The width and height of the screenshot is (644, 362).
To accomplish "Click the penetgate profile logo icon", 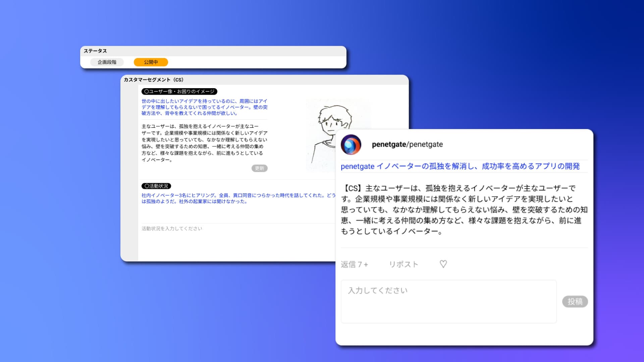I will (351, 145).
